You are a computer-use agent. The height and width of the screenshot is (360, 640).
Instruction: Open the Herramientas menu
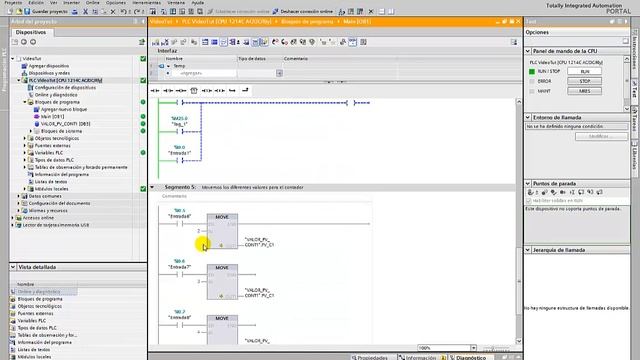click(x=146, y=2)
